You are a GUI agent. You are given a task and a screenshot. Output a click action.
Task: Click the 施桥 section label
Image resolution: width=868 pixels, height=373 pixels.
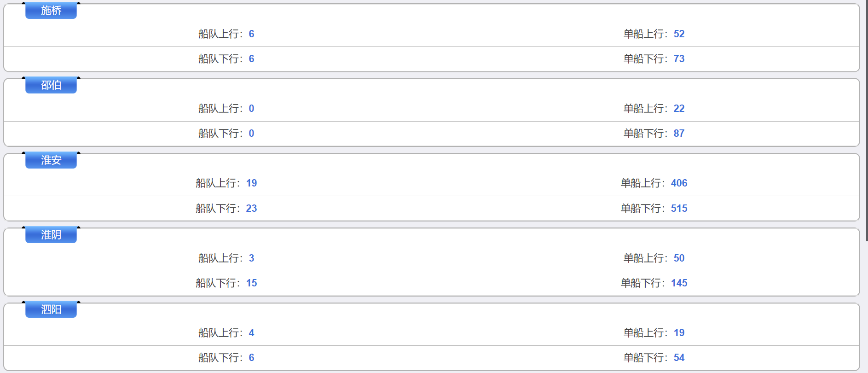51,11
